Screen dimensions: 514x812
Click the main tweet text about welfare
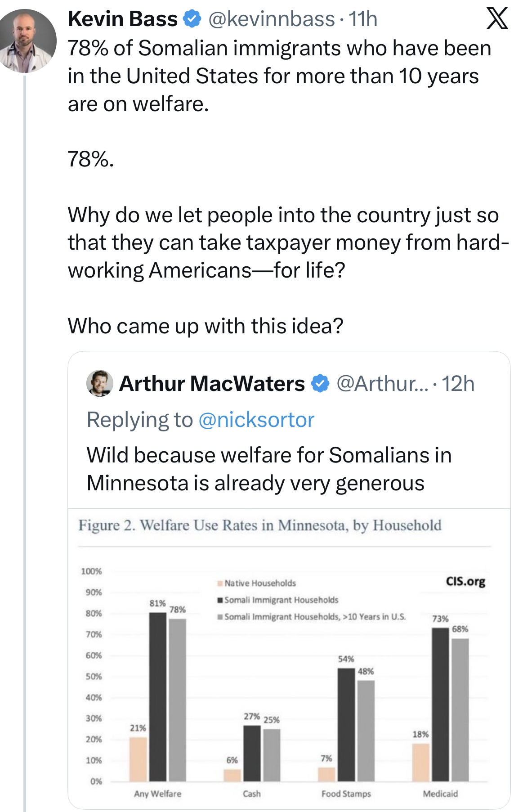click(279, 76)
